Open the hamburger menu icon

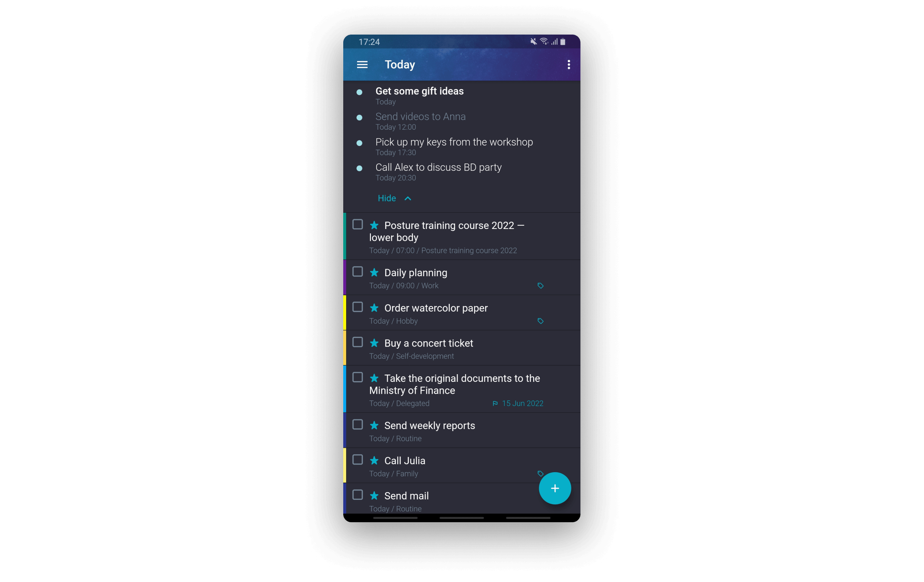(x=362, y=64)
